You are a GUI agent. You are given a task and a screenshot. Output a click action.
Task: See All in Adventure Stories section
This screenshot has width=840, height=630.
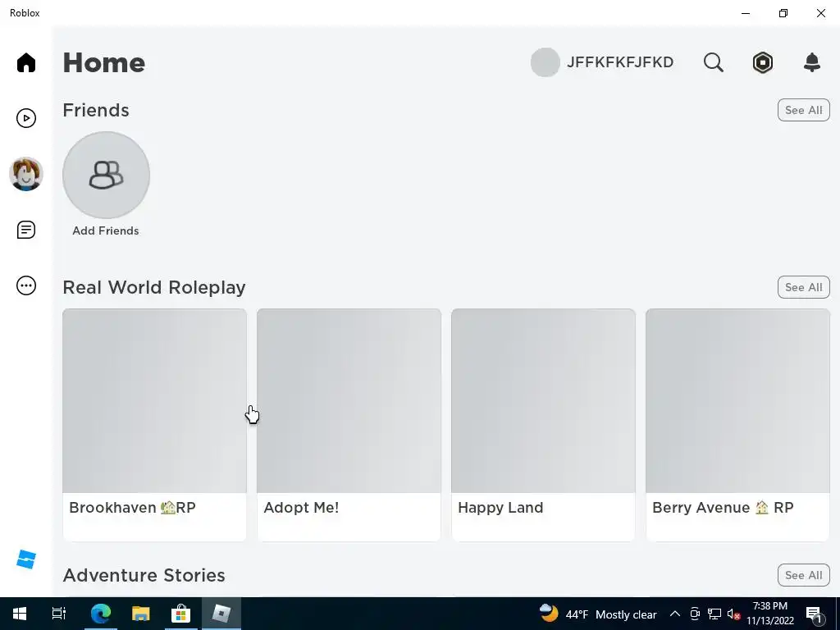pos(803,575)
